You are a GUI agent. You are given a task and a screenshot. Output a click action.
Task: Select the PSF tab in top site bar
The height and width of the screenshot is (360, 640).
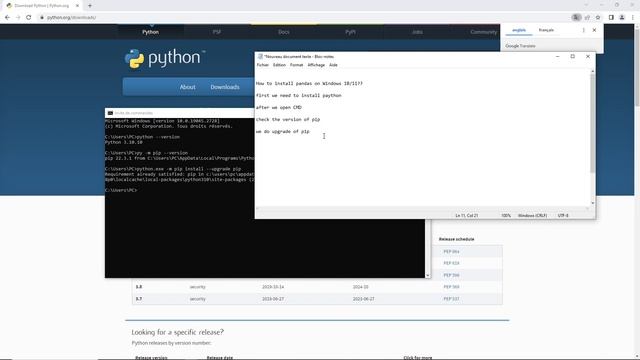pos(217,32)
